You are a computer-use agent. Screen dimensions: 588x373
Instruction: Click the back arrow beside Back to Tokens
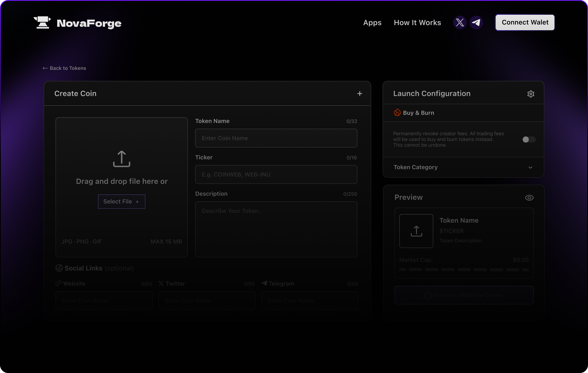45,68
